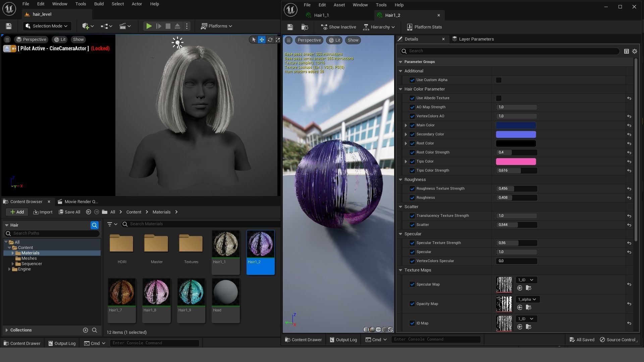This screenshot has width=644, height=362.
Task: Toggle VertexColors Specular override checkbox
Action: [x=412, y=261]
